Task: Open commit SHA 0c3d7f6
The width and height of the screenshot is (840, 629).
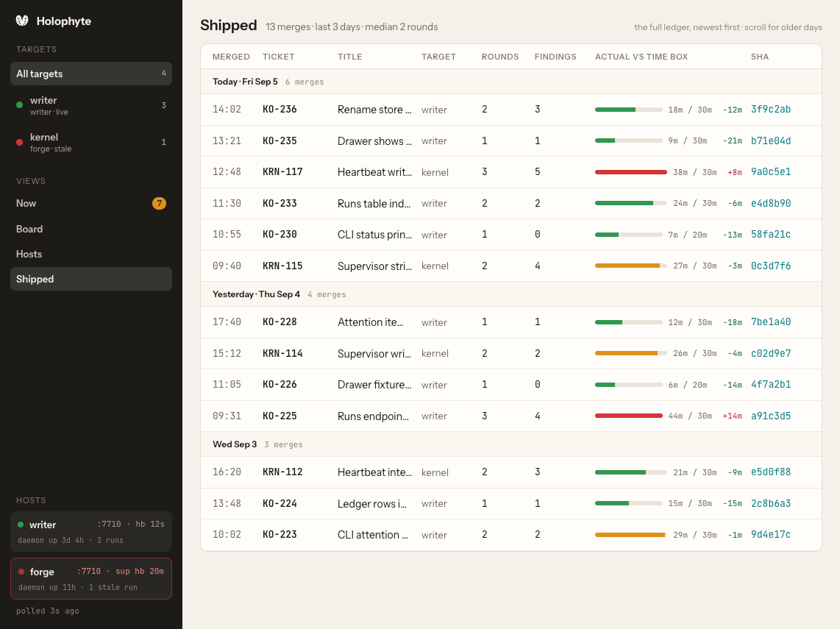Action: tap(771, 266)
